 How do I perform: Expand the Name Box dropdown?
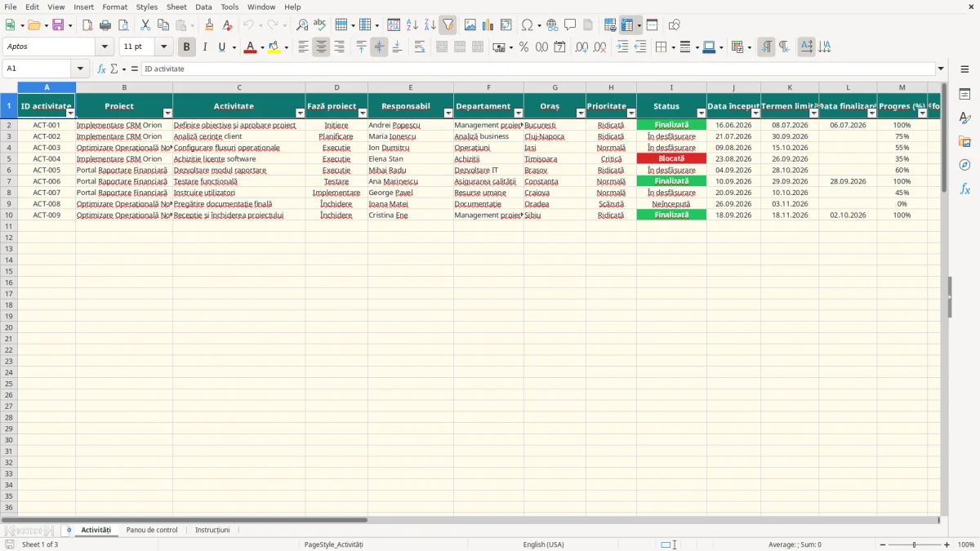80,69
